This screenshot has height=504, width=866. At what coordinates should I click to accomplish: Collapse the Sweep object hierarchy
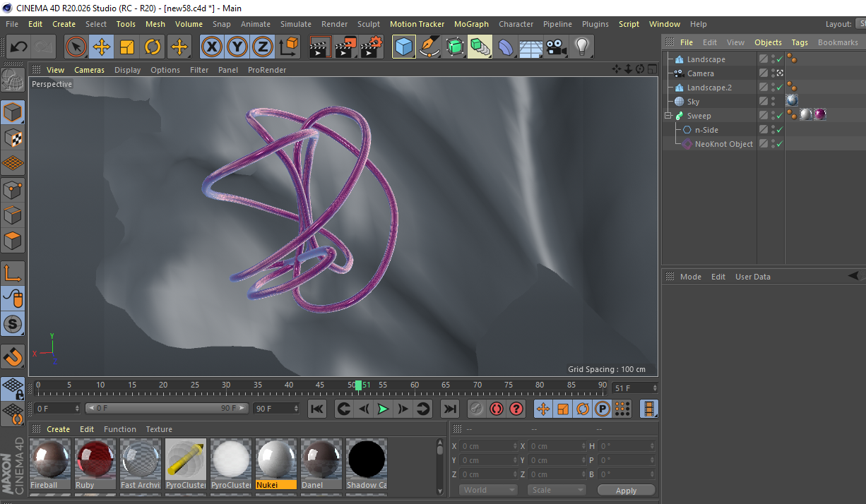[x=668, y=116]
